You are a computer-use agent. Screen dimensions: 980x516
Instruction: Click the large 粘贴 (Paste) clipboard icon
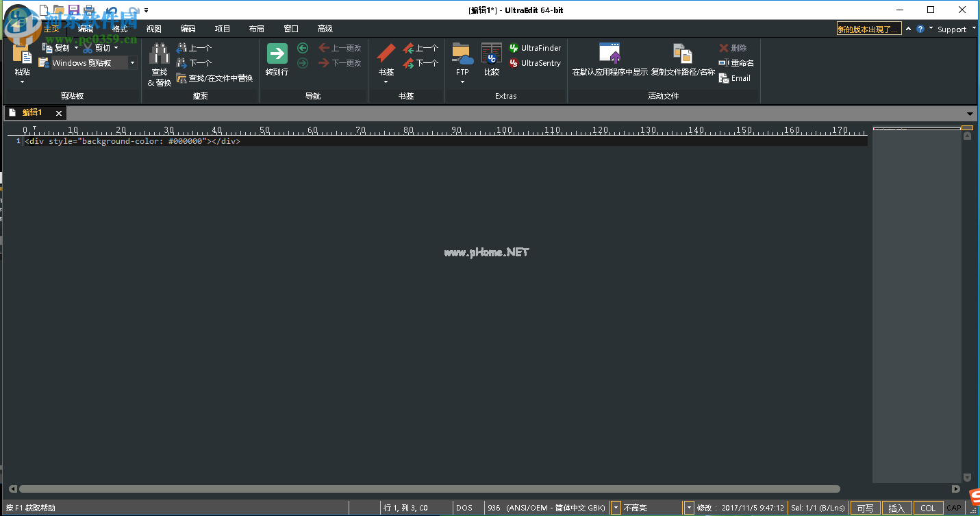click(x=23, y=54)
